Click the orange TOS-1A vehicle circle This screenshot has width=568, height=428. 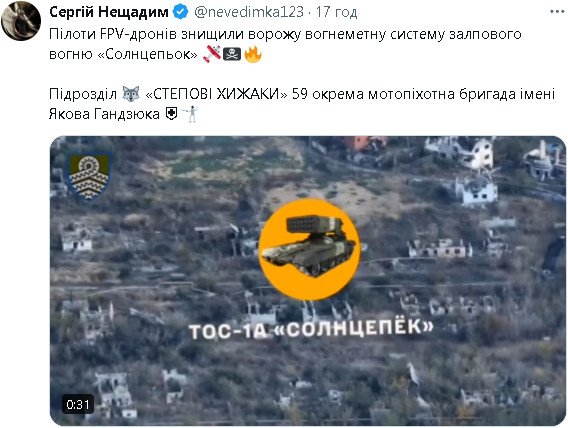pyautogui.click(x=309, y=249)
